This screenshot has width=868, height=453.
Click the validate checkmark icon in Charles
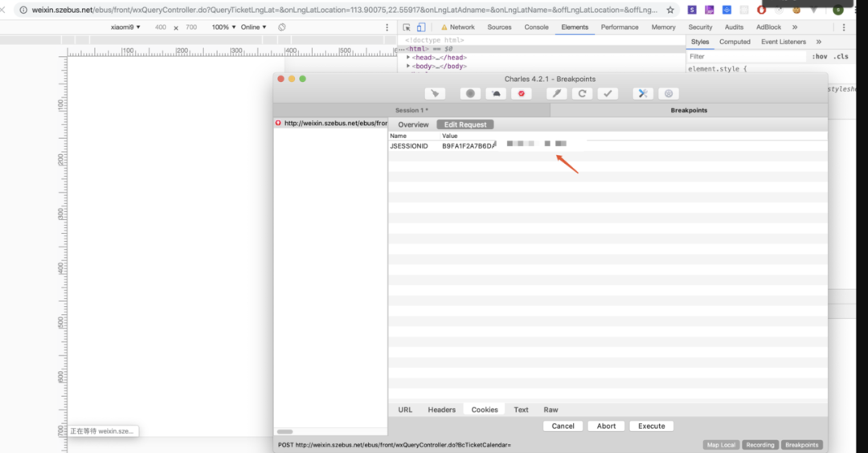pos(608,93)
